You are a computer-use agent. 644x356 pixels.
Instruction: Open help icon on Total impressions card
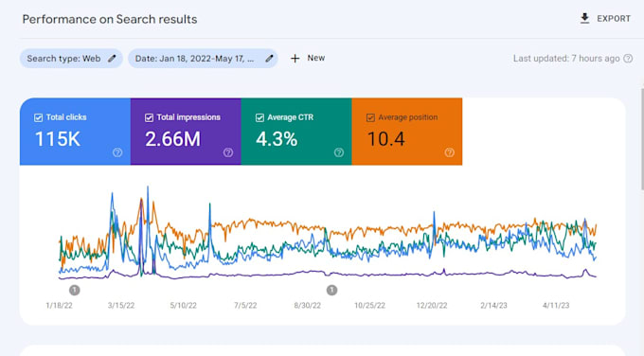(x=228, y=152)
